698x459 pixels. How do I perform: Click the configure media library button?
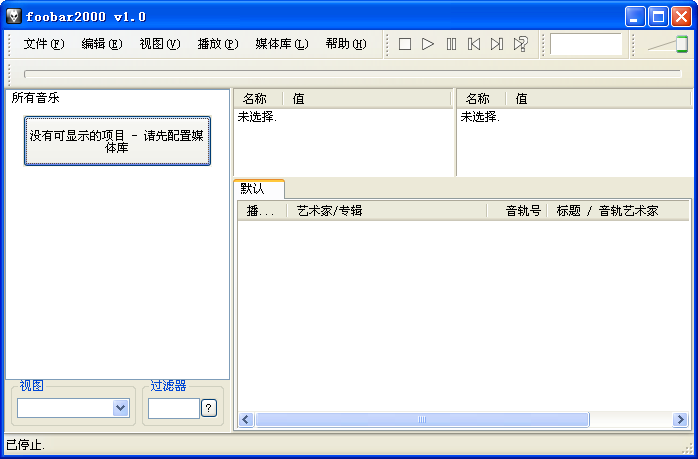click(x=117, y=141)
